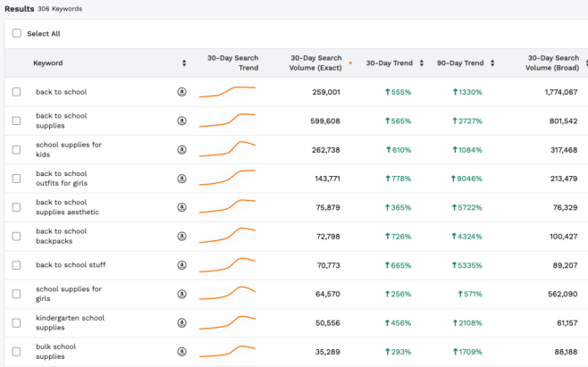Toggle sort arrows on Keyword column
Image resolution: width=588 pixels, height=367 pixels.
tap(184, 63)
